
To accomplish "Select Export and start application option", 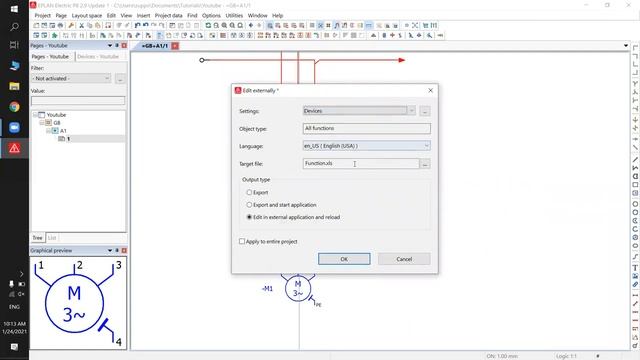I will (249, 204).
